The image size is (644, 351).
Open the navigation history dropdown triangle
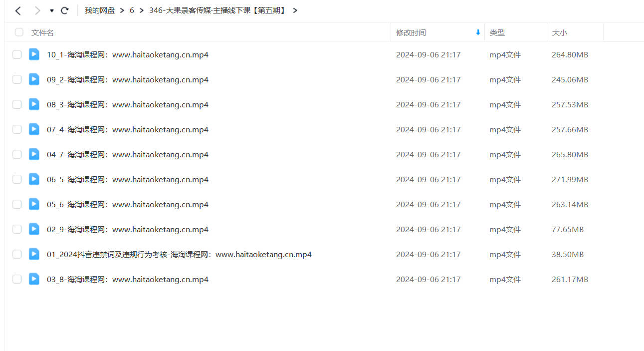[51, 10]
